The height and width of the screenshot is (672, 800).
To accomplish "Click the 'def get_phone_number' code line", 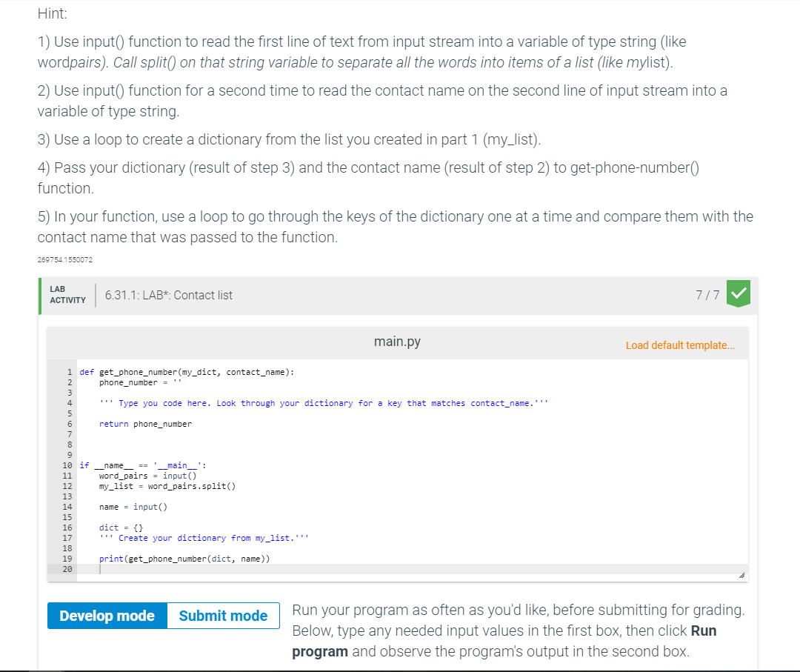I will click(187, 373).
